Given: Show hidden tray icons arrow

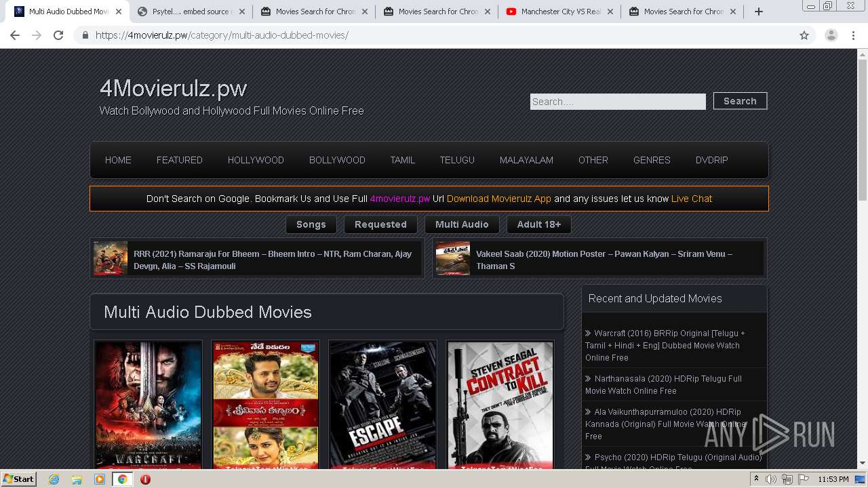Looking at the screenshot, I should pyautogui.click(x=756, y=479).
